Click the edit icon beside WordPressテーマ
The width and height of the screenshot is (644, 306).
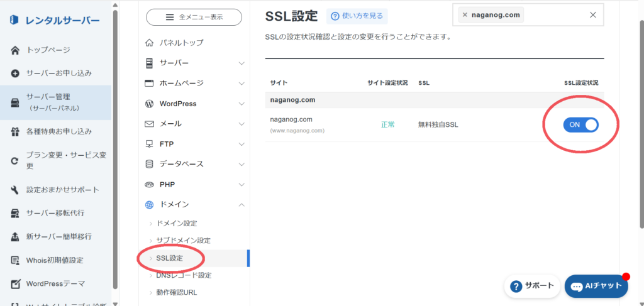[x=15, y=283]
